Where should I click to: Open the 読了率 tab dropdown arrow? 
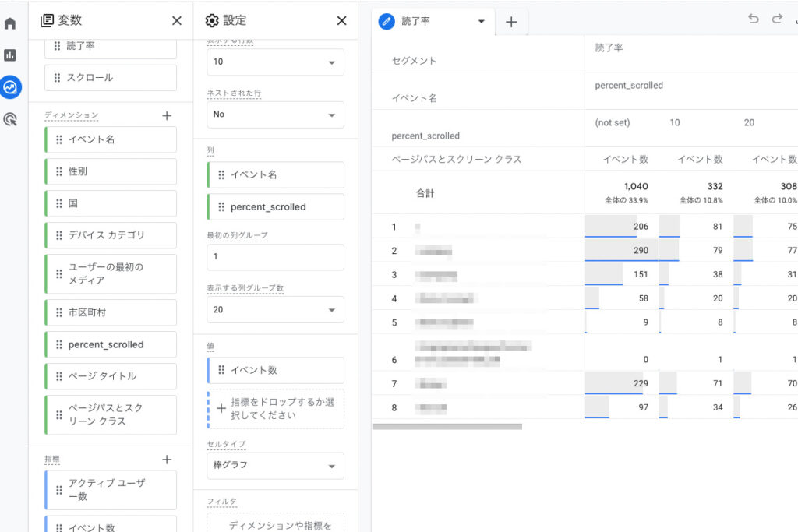tap(481, 21)
